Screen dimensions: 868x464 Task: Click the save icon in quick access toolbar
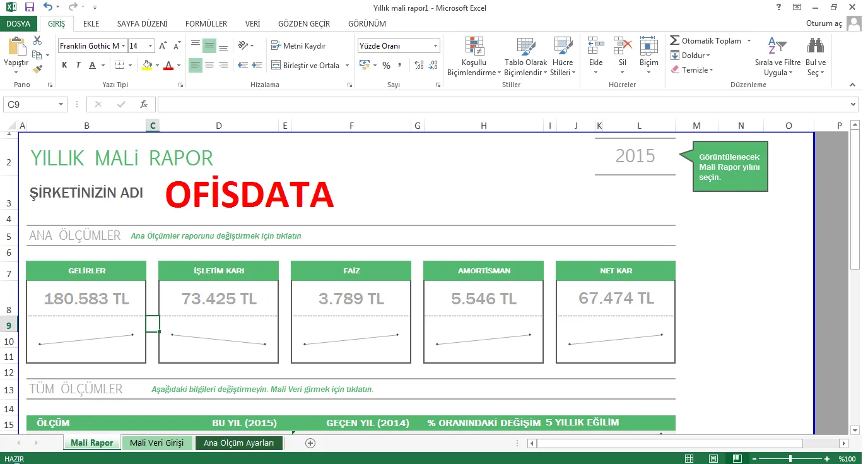29,8
